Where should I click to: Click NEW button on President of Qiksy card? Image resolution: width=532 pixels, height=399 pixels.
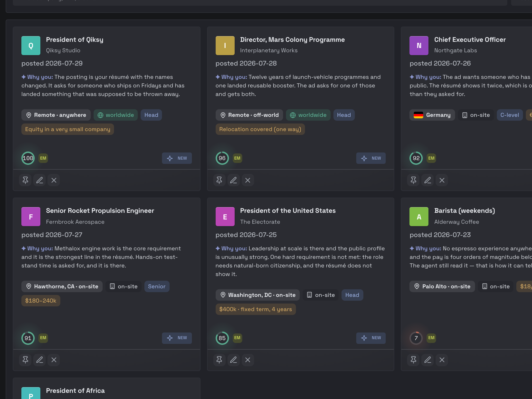(x=177, y=158)
